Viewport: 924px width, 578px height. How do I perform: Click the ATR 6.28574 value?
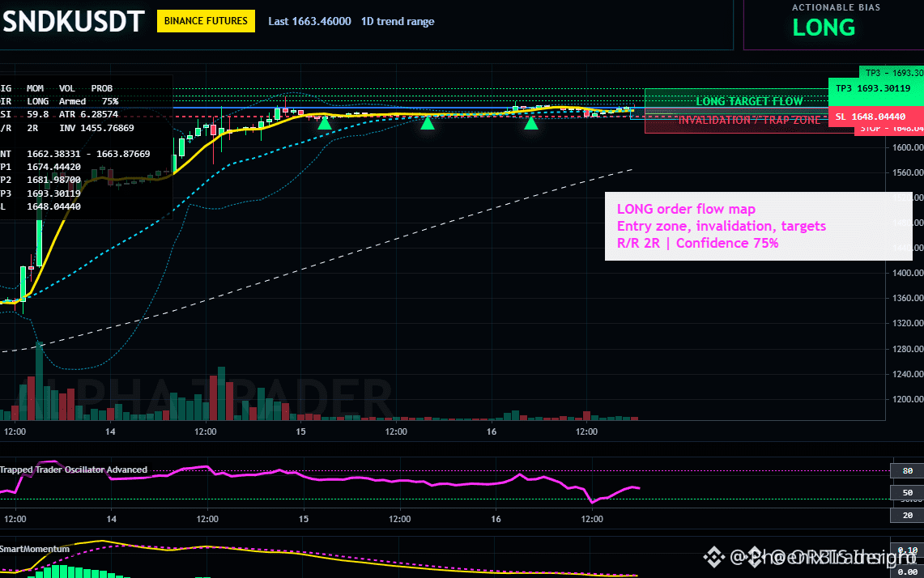pyautogui.click(x=88, y=114)
